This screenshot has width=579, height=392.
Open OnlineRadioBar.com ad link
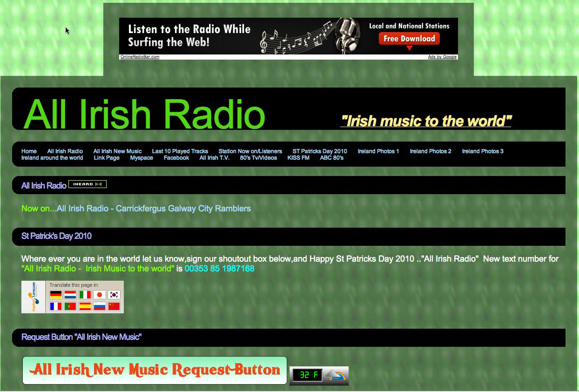[x=140, y=57]
